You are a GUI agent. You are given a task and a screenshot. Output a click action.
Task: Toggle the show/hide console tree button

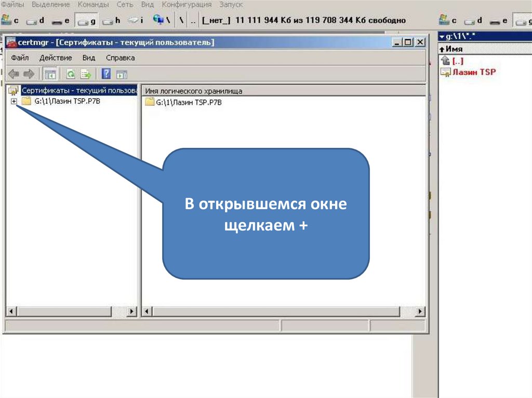50,74
